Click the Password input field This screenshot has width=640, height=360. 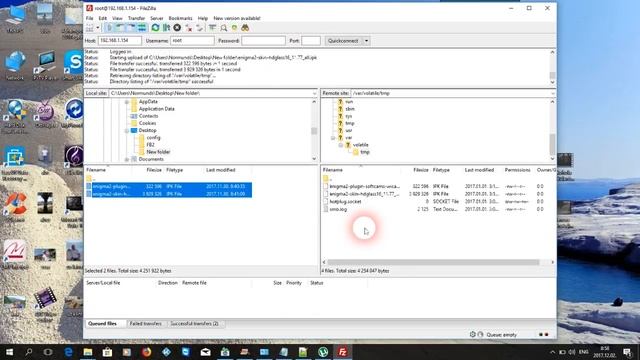click(x=263, y=40)
